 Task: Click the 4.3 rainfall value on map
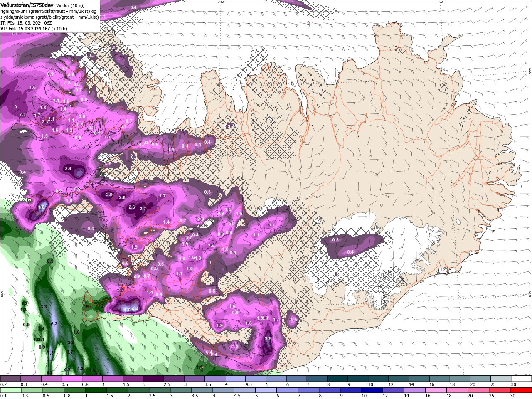click(x=80, y=369)
